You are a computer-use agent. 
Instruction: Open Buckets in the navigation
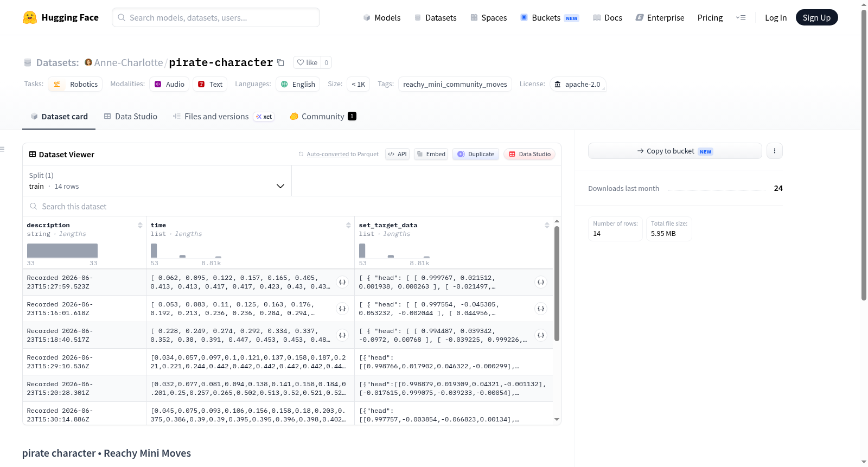[550, 18]
